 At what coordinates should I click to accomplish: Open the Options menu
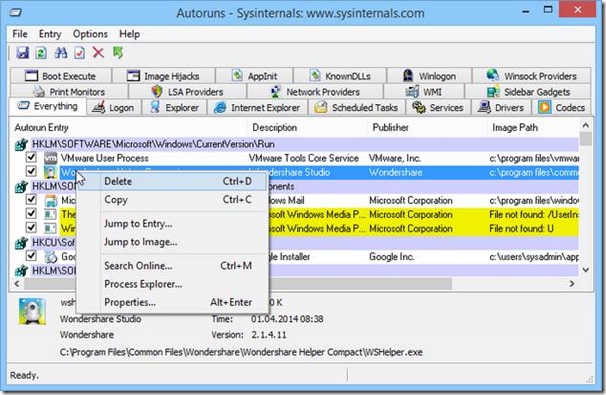coord(90,34)
